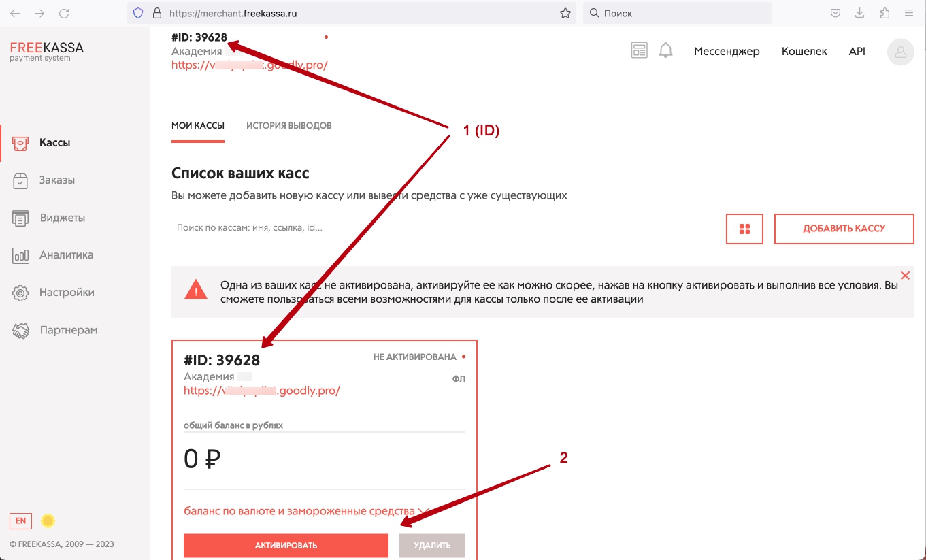Click the ДОБАВИТЬ КАССУ button

[844, 229]
